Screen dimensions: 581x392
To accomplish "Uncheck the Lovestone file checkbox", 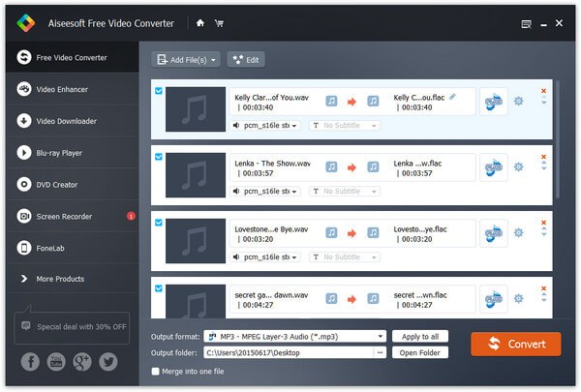I will pos(159,223).
